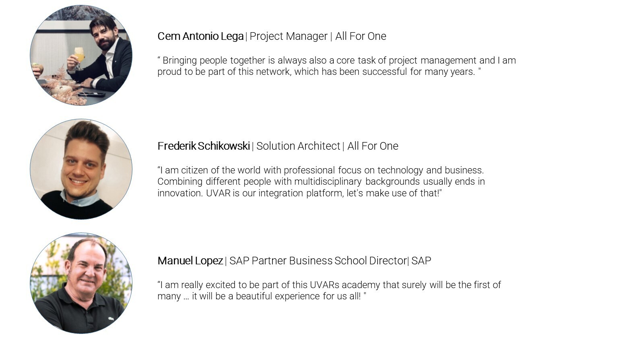Click All For One beside Project Manager

(361, 36)
